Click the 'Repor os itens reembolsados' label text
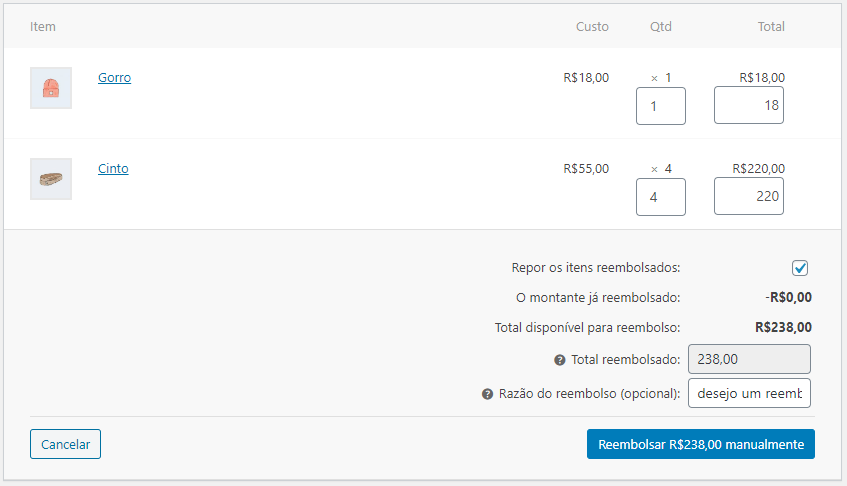The width and height of the screenshot is (847, 486). click(x=595, y=268)
